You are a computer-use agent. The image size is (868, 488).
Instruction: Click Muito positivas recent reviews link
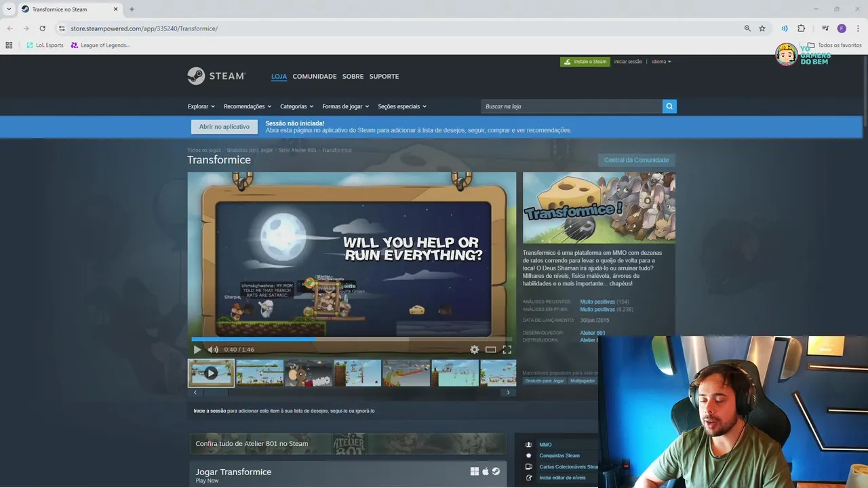(597, 302)
